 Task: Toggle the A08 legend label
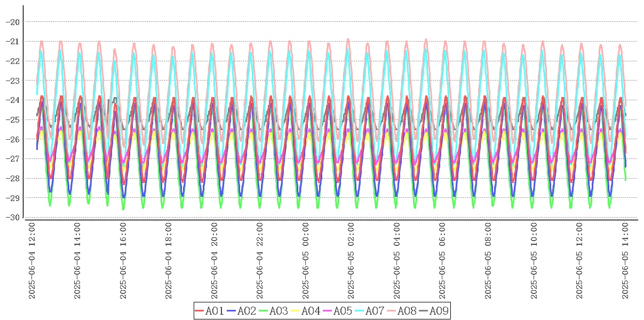pos(407,311)
